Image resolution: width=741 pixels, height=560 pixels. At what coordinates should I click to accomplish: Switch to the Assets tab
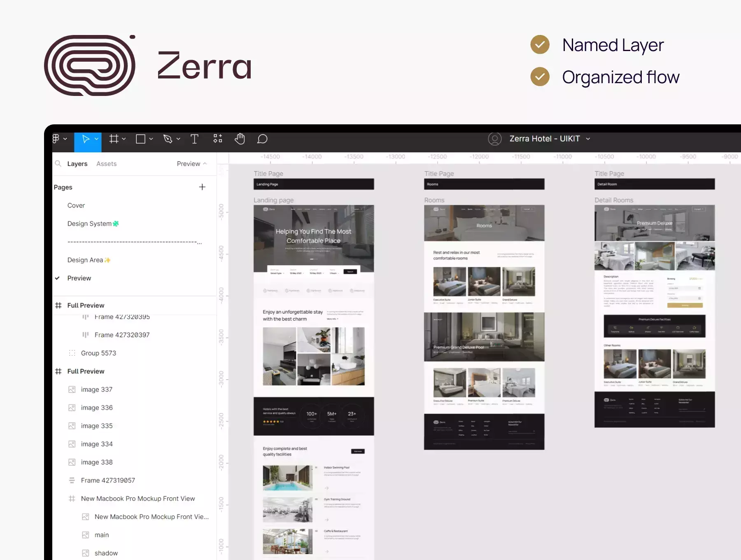(x=107, y=163)
